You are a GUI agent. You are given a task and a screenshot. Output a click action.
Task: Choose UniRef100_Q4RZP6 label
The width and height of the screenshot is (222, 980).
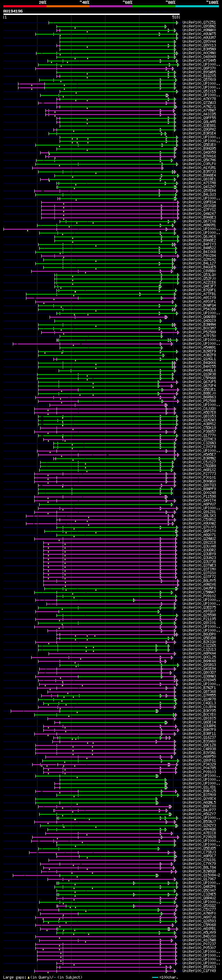(199, 886)
